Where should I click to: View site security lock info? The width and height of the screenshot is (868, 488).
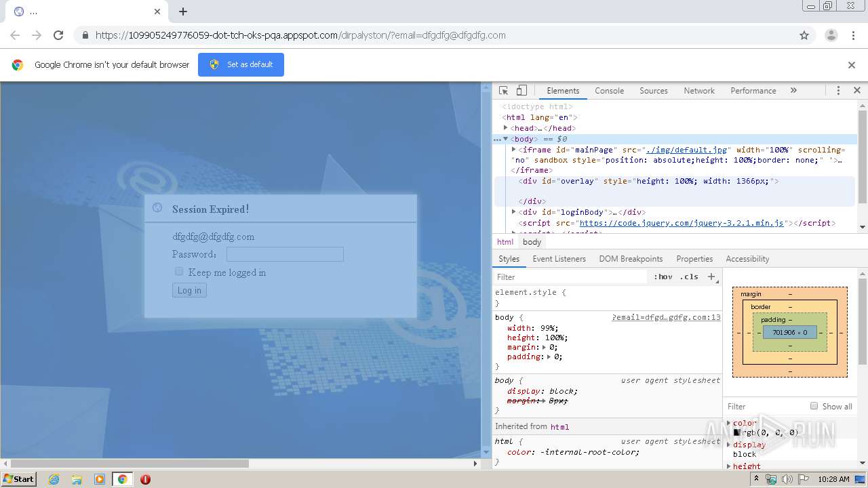[x=85, y=35]
